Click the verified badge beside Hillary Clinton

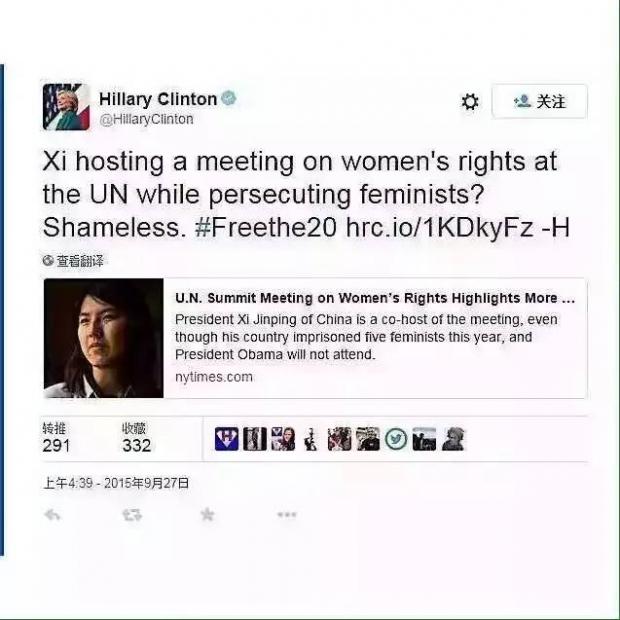229,98
